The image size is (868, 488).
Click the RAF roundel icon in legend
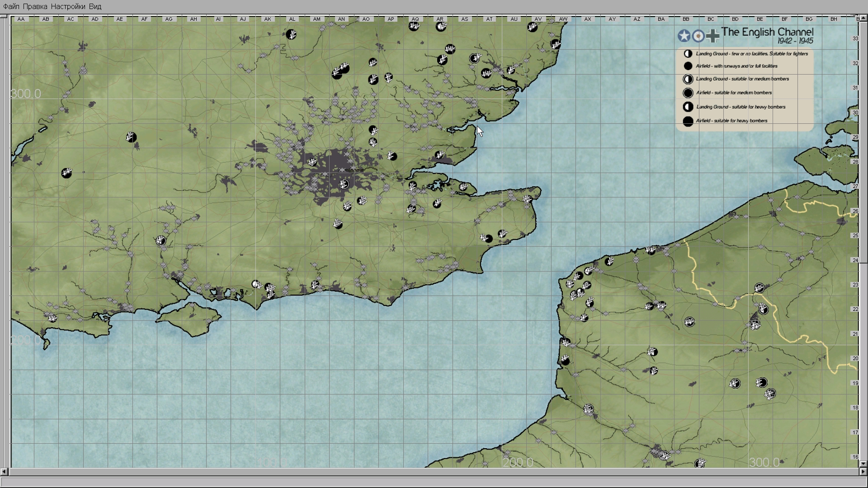(x=698, y=36)
